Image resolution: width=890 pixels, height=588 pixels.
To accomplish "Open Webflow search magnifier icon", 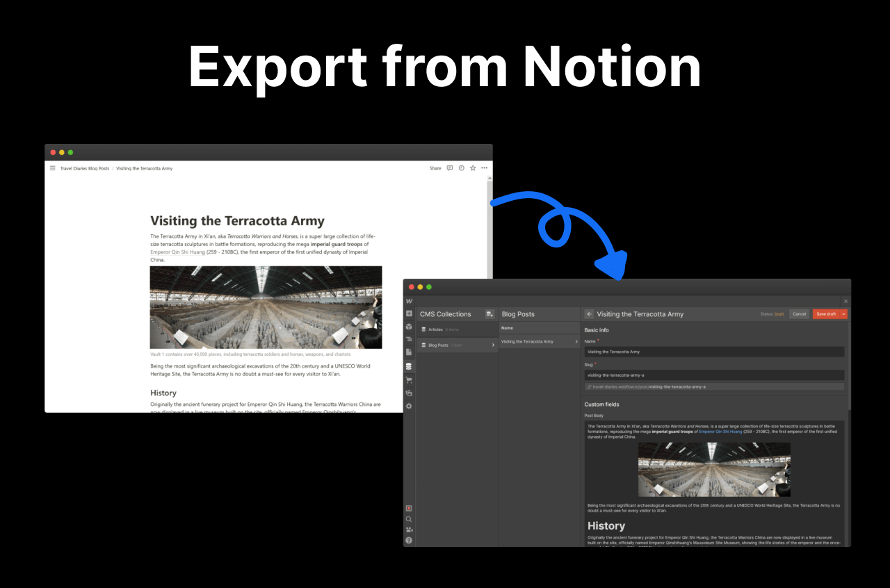I will tap(409, 519).
